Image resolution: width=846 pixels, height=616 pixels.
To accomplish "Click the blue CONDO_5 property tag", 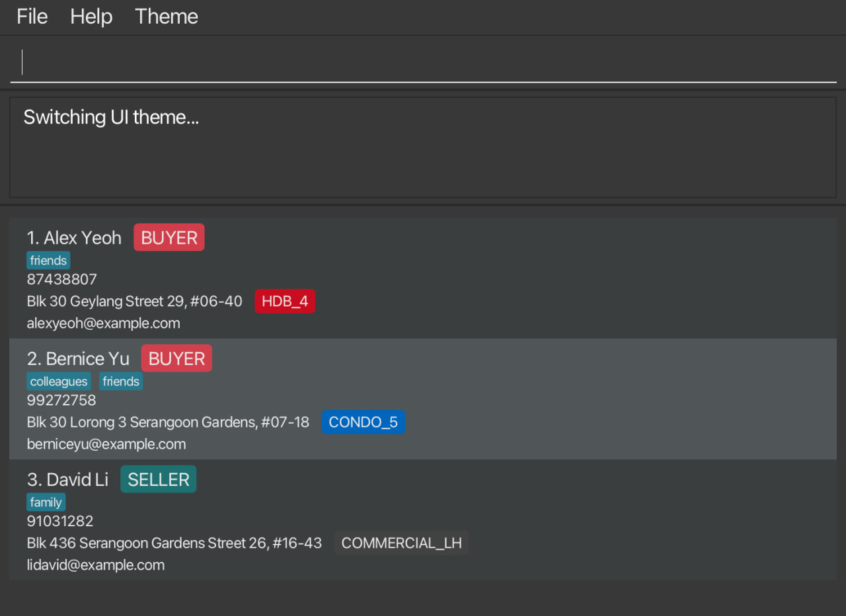I will coord(363,422).
